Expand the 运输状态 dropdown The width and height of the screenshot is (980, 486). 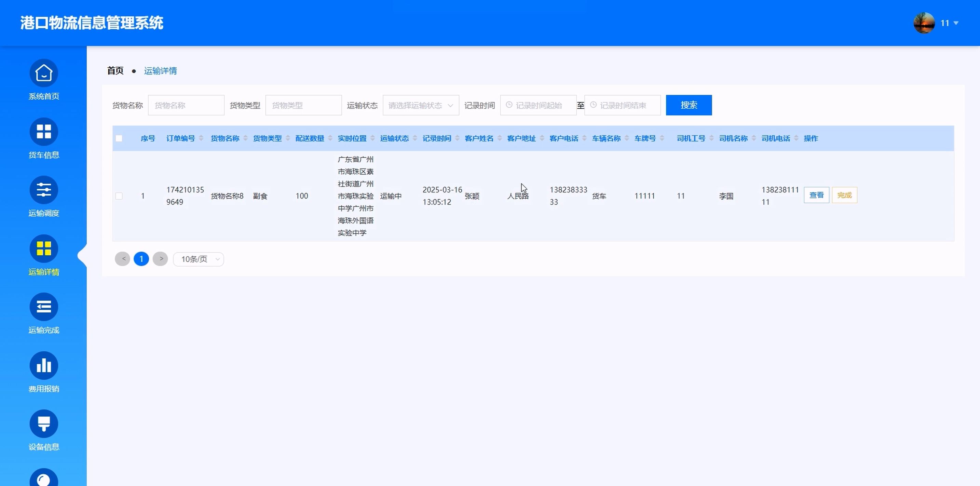(420, 105)
